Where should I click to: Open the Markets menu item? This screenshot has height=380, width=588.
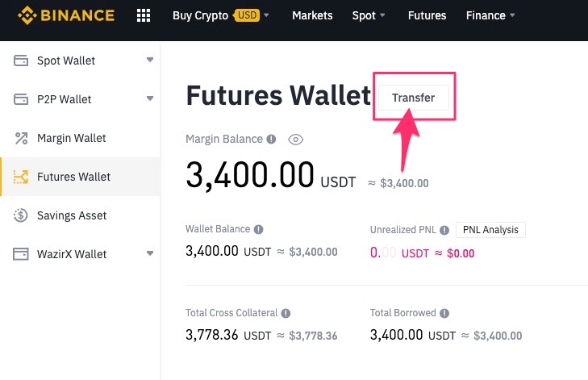312,15
